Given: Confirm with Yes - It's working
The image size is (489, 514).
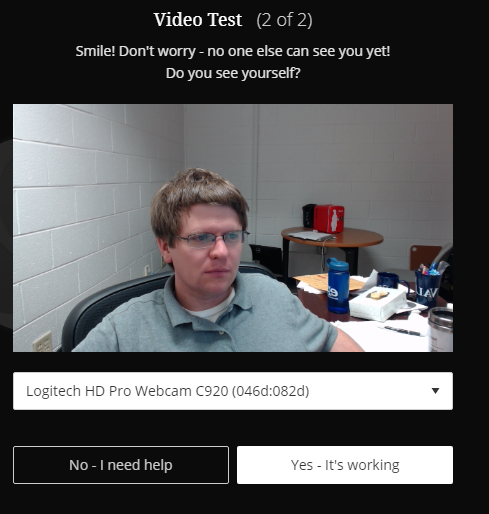Looking at the screenshot, I should click(345, 465).
